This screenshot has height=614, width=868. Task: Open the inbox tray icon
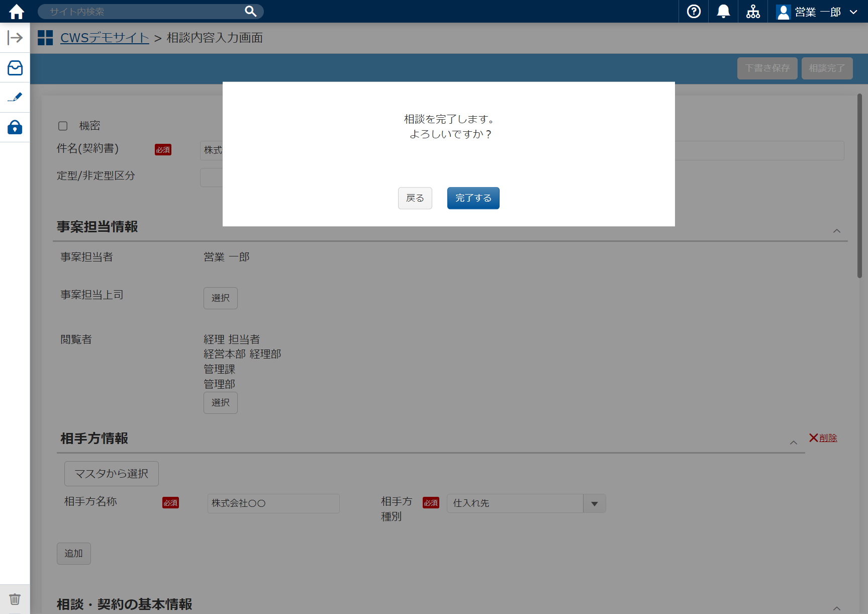coord(15,68)
